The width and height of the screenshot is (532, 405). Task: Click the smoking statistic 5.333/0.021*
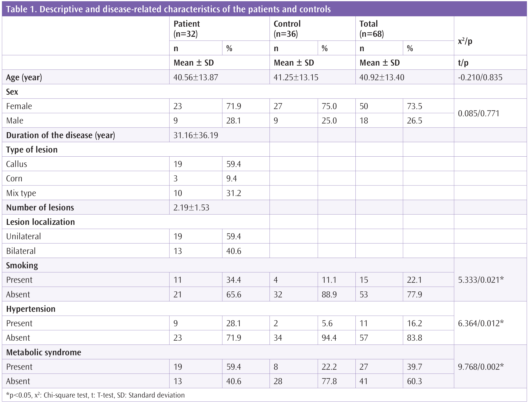pos(481,280)
